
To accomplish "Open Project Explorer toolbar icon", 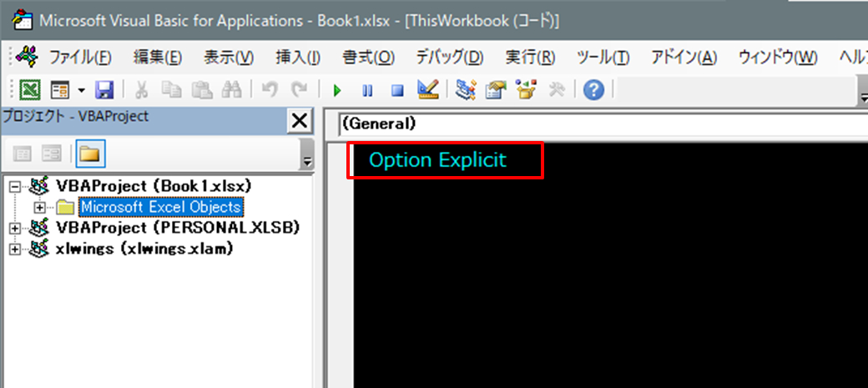I will (x=466, y=89).
